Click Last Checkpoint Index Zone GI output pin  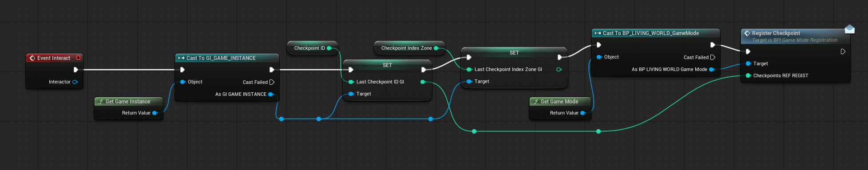(559, 69)
